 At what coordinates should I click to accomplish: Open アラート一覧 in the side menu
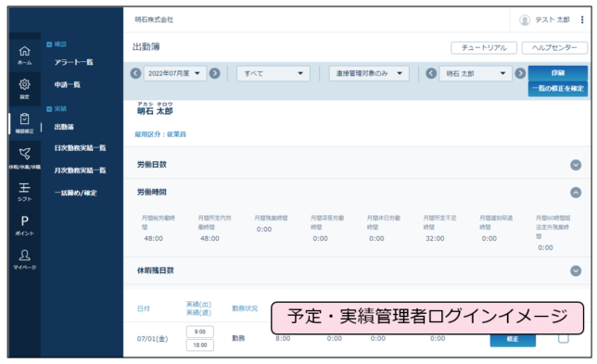click(x=73, y=62)
